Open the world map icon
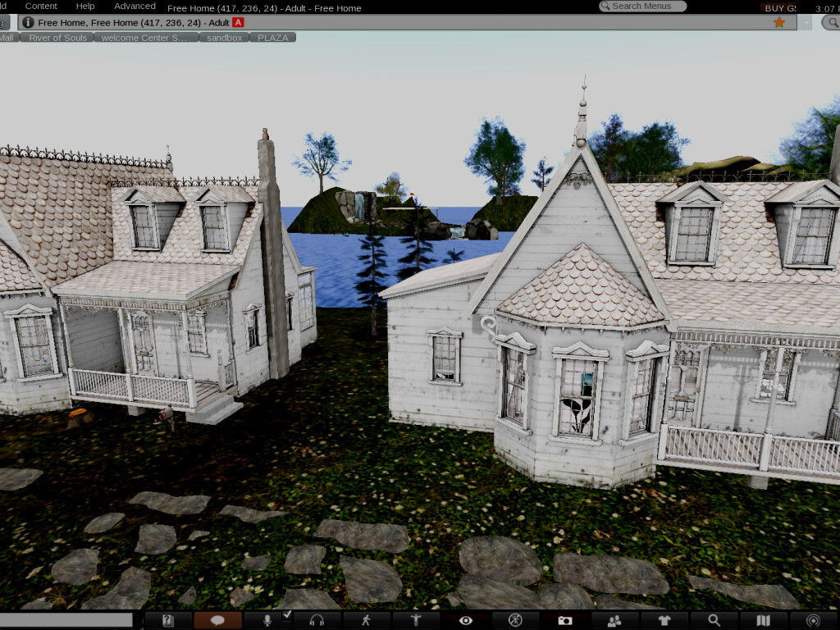840x630 pixels. click(764, 620)
